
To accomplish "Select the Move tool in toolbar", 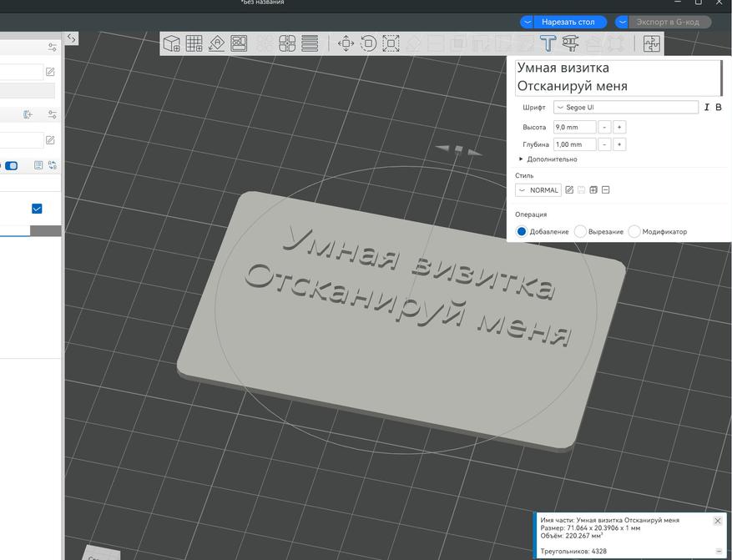I will 346,43.
